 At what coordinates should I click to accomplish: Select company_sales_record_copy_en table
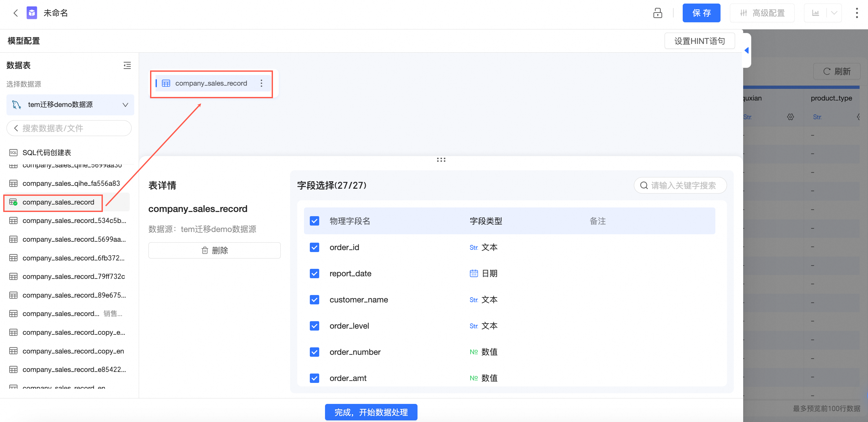click(73, 351)
